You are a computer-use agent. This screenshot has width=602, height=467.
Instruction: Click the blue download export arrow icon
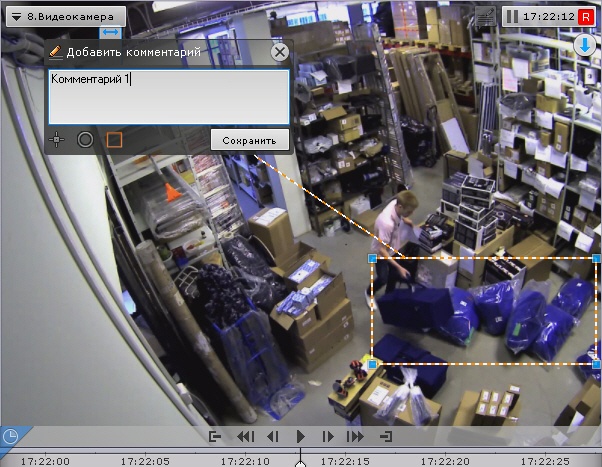point(585,46)
